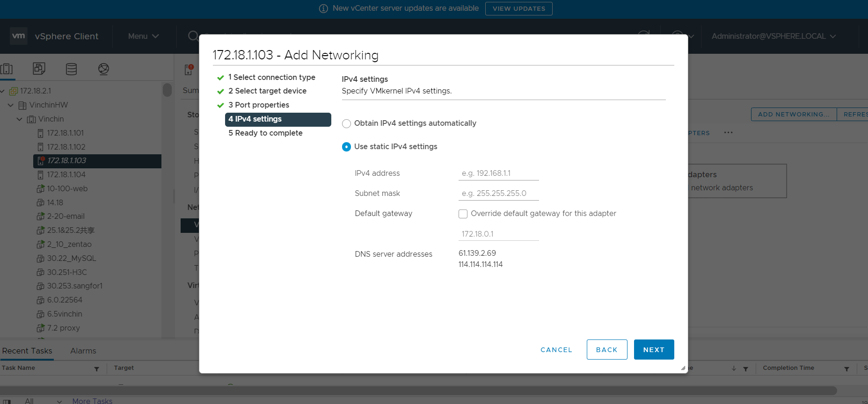The width and height of the screenshot is (868, 404).
Task: Select Obtain IPv4 settings automatically
Action: click(x=346, y=123)
